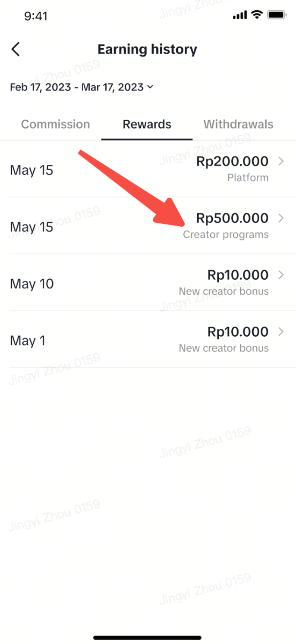Screen dimensions: 296x644
Task: Tap the battery icon in status bar
Action: [277, 16]
